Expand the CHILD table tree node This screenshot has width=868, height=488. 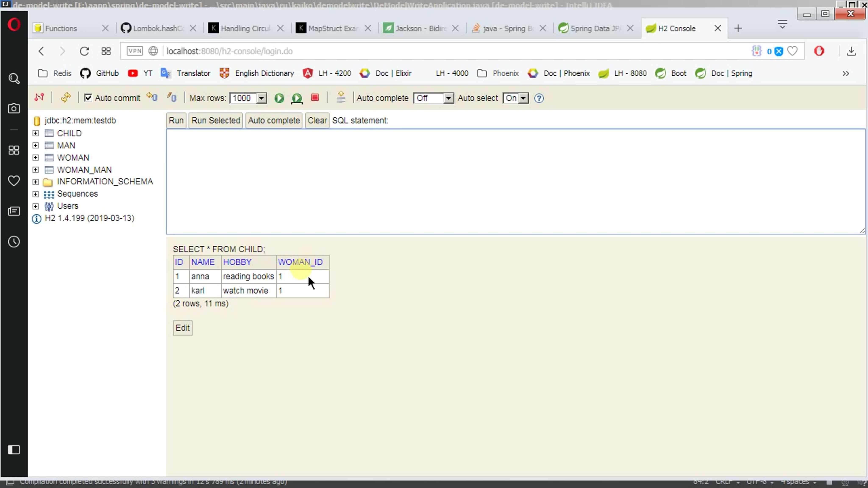(x=35, y=133)
